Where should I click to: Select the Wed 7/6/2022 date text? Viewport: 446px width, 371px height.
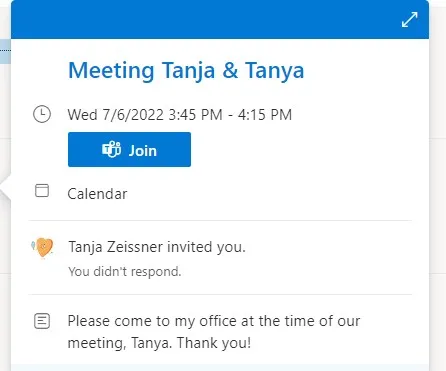(116, 115)
